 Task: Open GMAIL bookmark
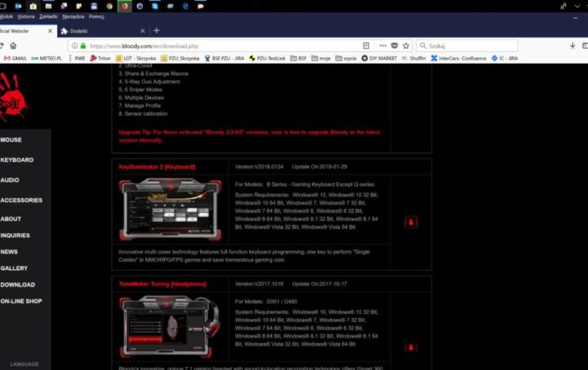pos(15,58)
